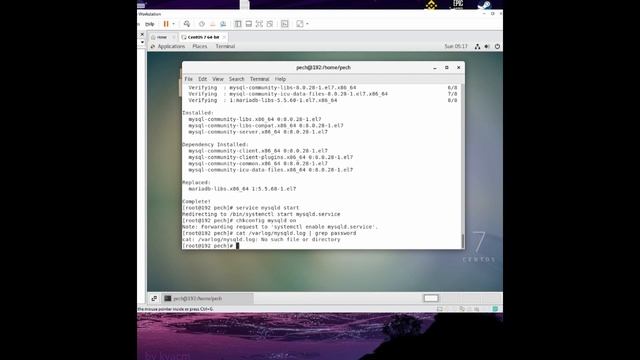Screen dimensions: 640x360
Task: Click the mariadb-libs replaced package line
Action: [x=242, y=189]
